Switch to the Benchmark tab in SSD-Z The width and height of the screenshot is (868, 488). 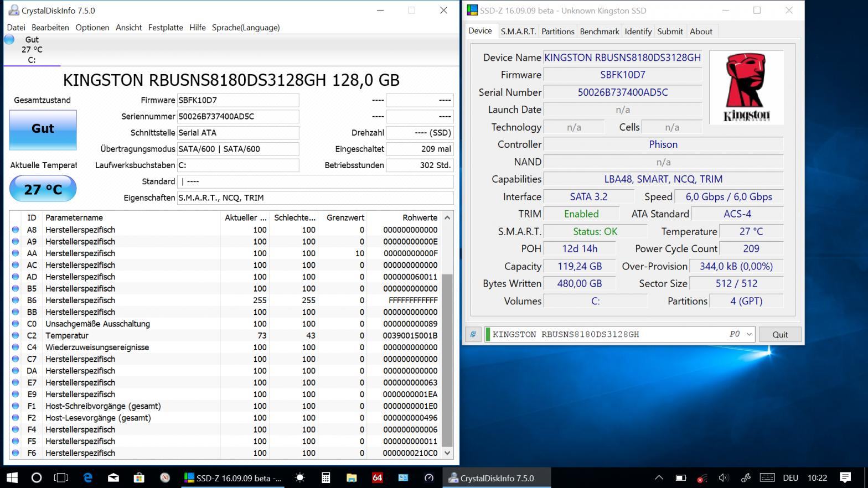[600, 32]
